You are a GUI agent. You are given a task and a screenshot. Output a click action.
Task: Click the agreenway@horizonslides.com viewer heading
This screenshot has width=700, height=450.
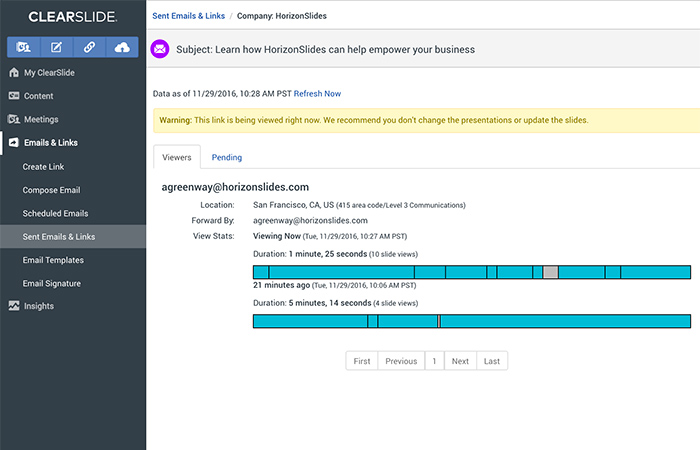coord(235,187)
